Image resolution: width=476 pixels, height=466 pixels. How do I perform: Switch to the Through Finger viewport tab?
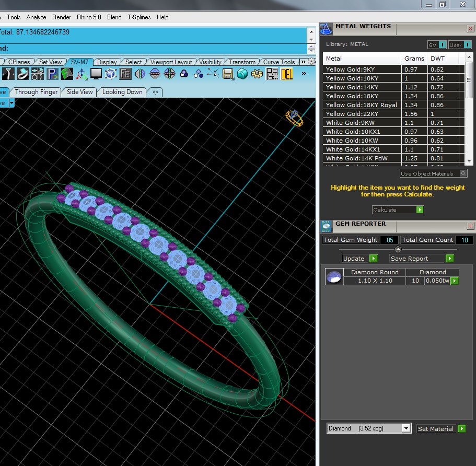coord(36,91)
